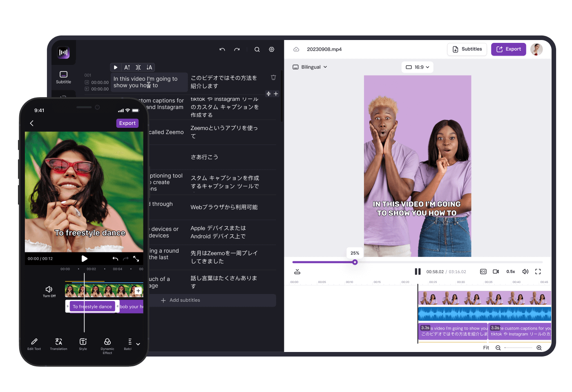Open the target-shaped settings icon beside search

tap(272, 49)
